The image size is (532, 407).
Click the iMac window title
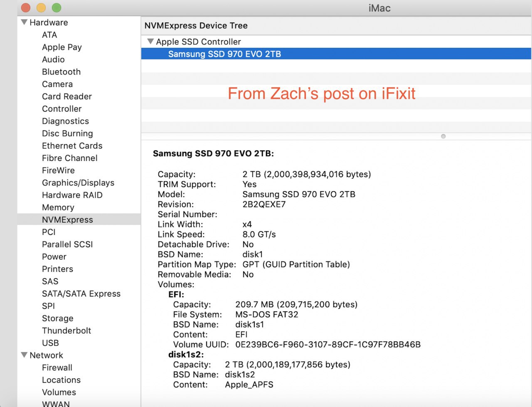coord(379,8)
